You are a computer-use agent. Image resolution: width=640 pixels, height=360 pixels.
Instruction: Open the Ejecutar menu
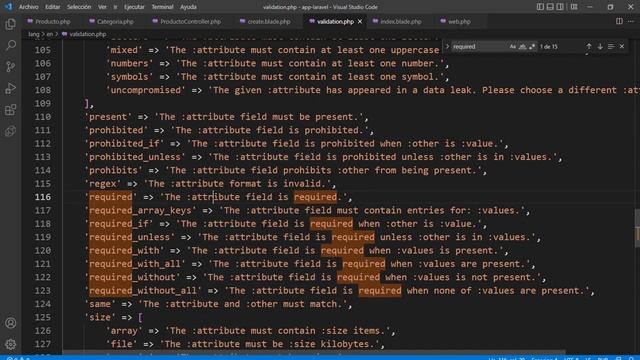click(x=134, y=7)
